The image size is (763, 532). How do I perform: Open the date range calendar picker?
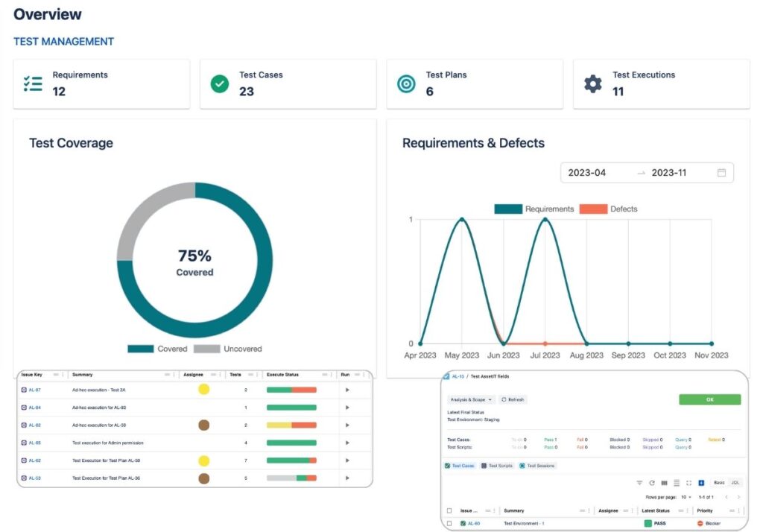[721, 172]
